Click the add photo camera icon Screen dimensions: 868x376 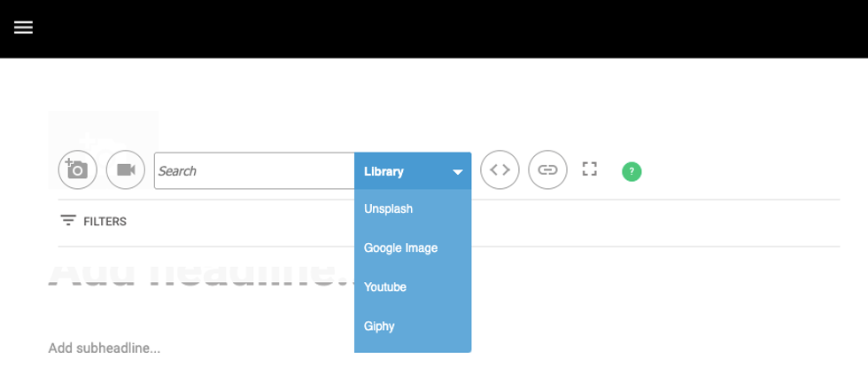click(x=77, y=169)
